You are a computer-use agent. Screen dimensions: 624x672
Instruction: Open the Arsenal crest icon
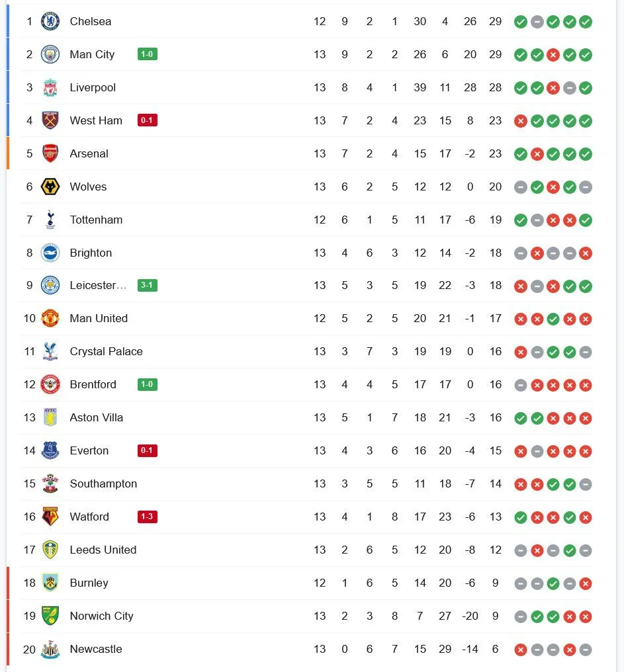click(50, 153)
